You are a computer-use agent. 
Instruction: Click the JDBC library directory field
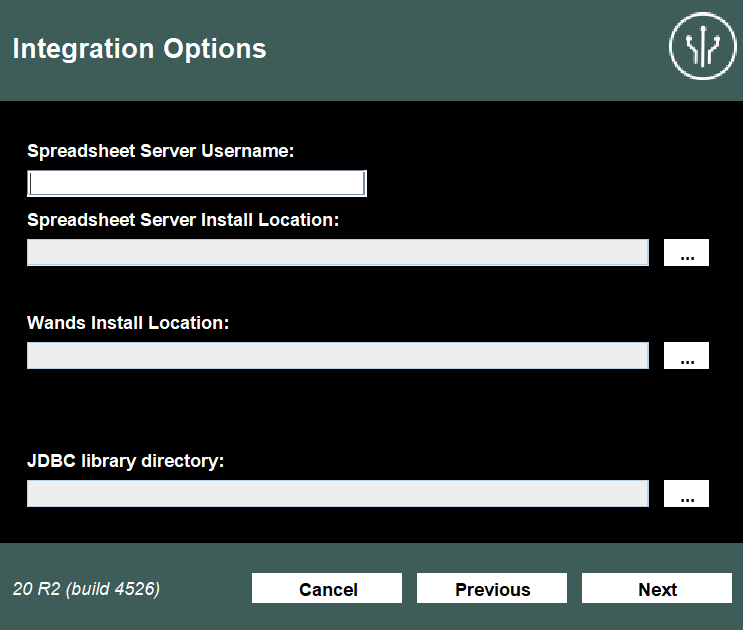pyautogui.click(x=338, y=494)
